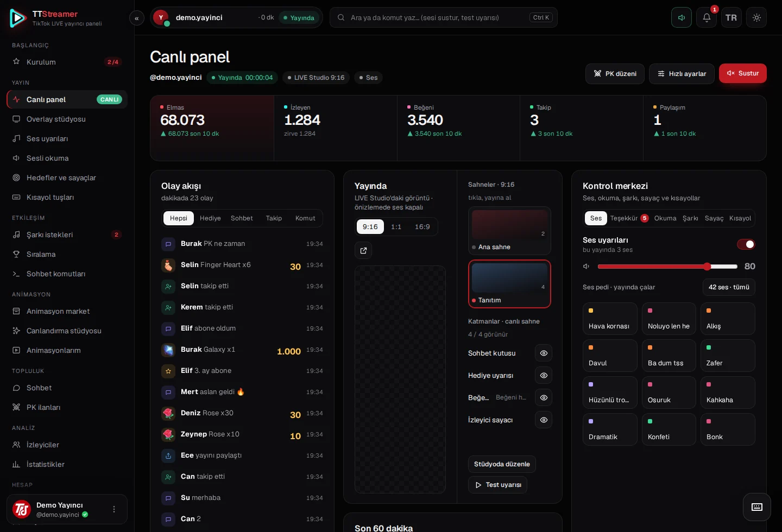
Task: Focus the command search field
Action: (x=444, y=17)
